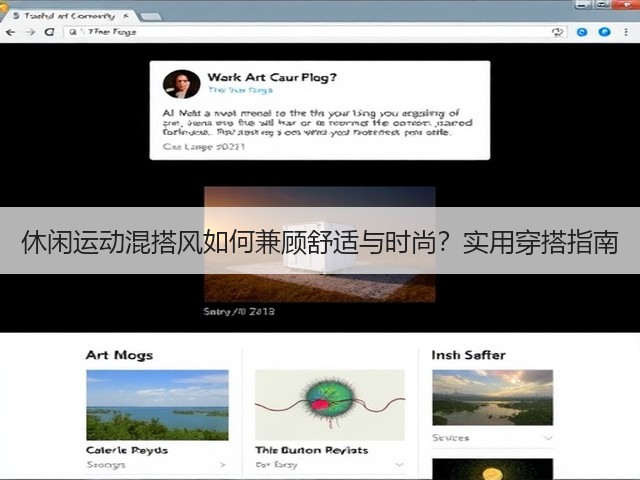The image size is (640, 480).
Task: Click the first blue extension icon
Action: pyautogui.click(x=582, y=32)
